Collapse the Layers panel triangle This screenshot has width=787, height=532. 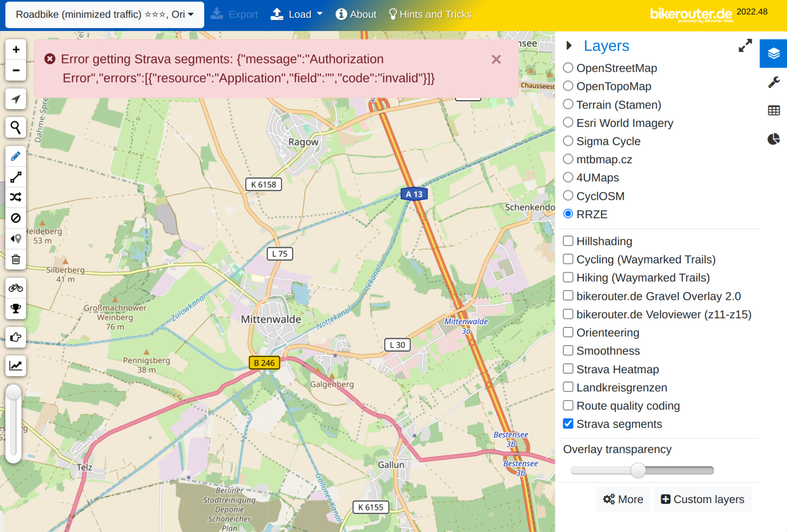click(569, 46)
